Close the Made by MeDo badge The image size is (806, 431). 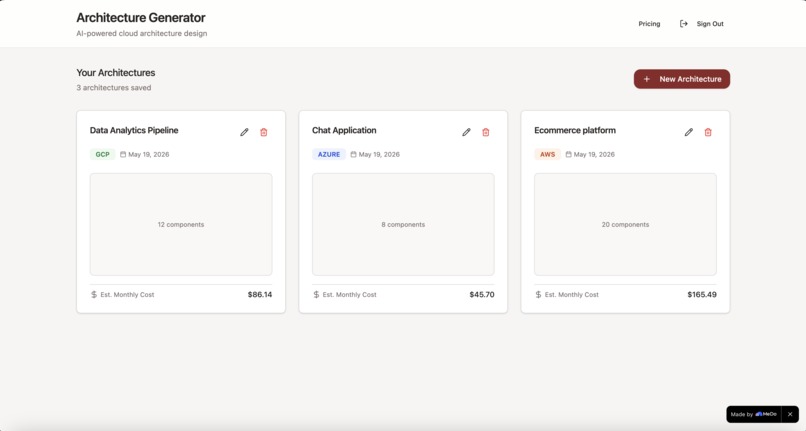[x=790, y=414]
